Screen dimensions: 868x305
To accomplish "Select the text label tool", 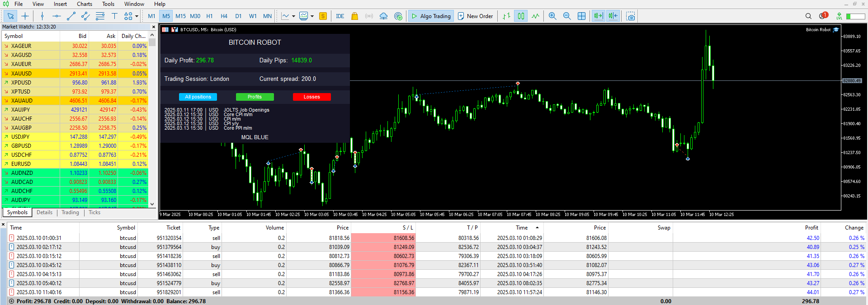I will coord(114,16).
